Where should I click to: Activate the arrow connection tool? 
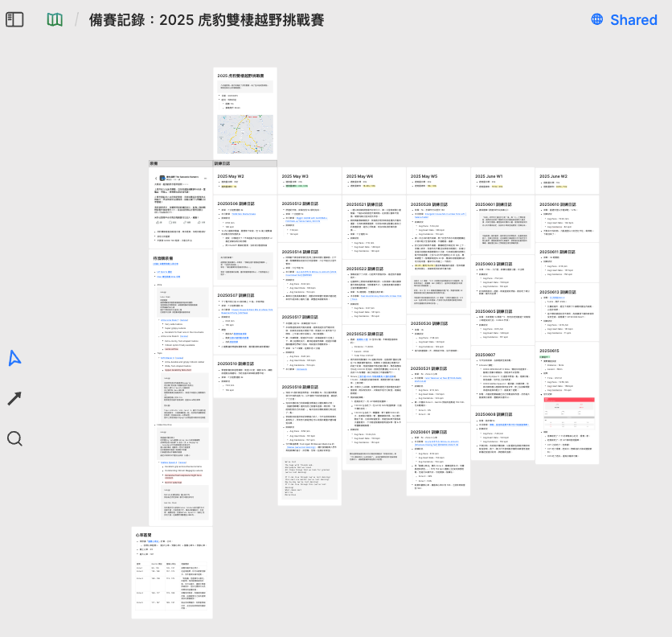click(x=14, y=398)
